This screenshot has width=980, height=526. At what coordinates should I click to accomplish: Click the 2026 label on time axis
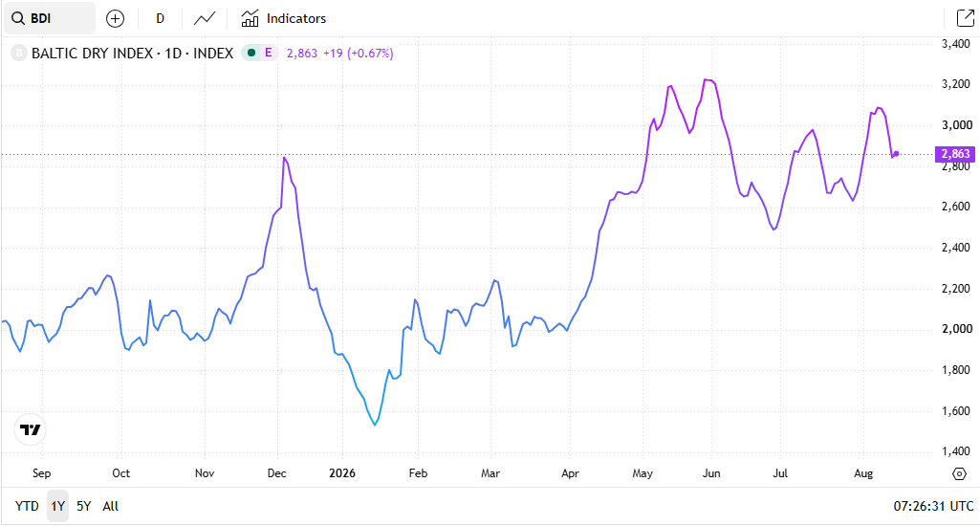[342, 473]
